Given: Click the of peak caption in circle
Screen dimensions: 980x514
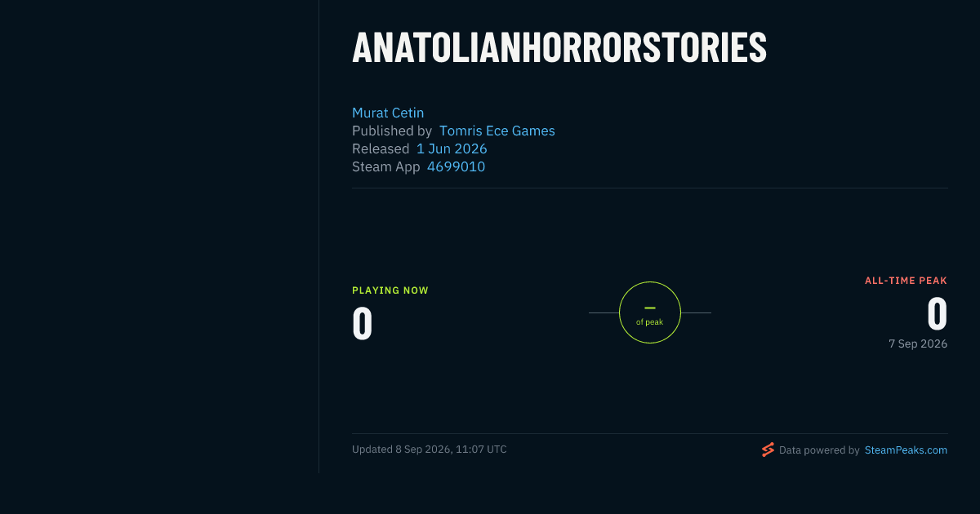Looking at the screenshot, I should pos(650,322).
